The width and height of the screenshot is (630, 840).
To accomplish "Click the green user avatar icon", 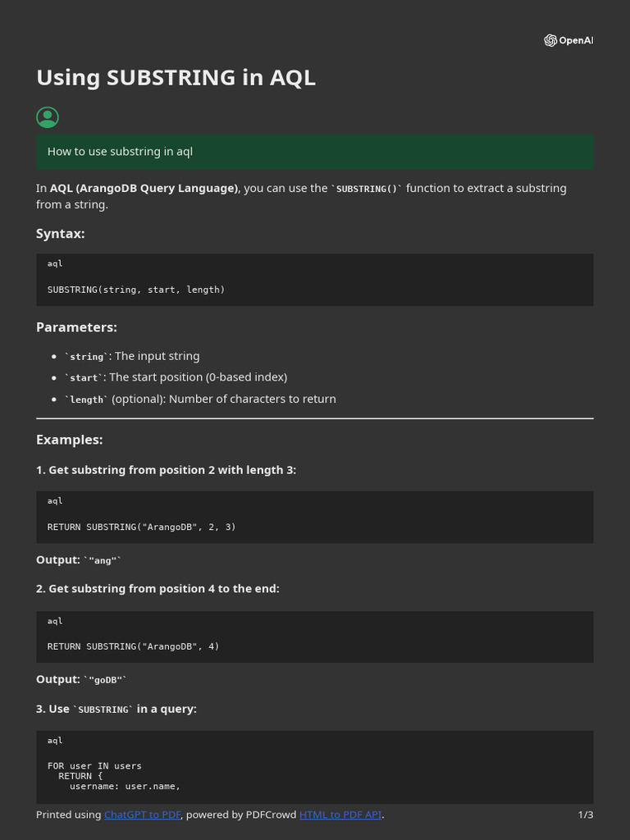I will pyautogui.click(x=48, y=117).
